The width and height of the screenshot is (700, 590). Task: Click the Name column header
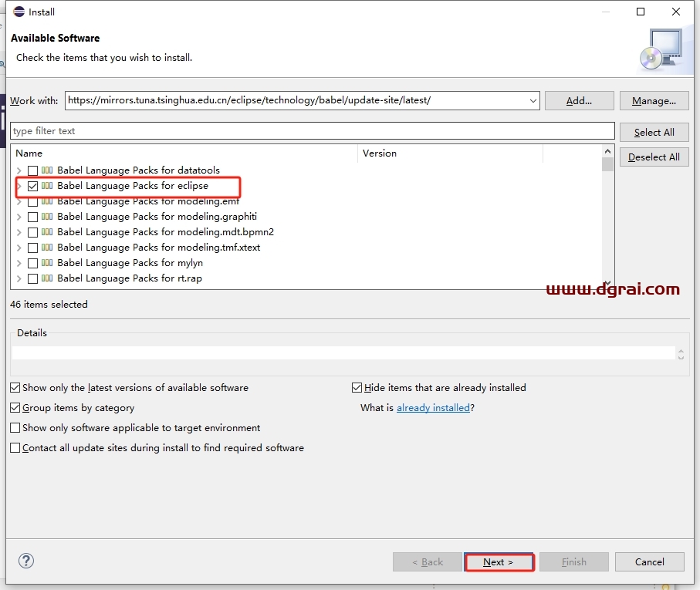coord(184,153)
